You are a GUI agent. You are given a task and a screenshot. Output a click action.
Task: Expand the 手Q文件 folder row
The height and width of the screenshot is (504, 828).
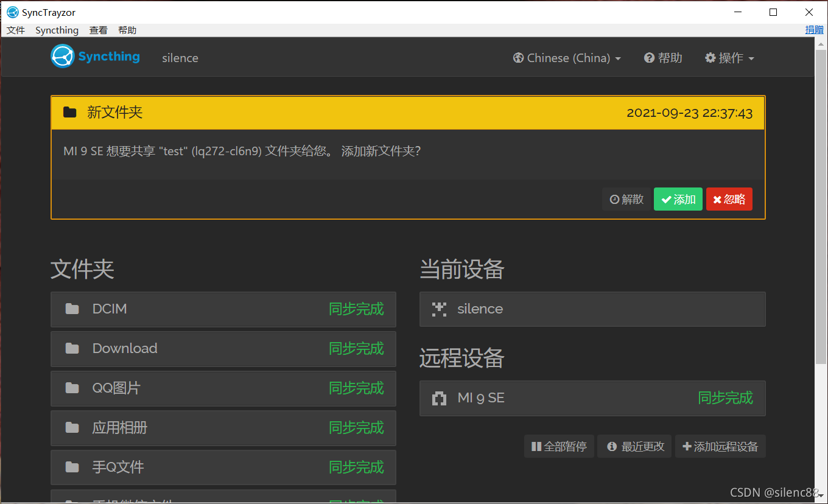point(223,467)
